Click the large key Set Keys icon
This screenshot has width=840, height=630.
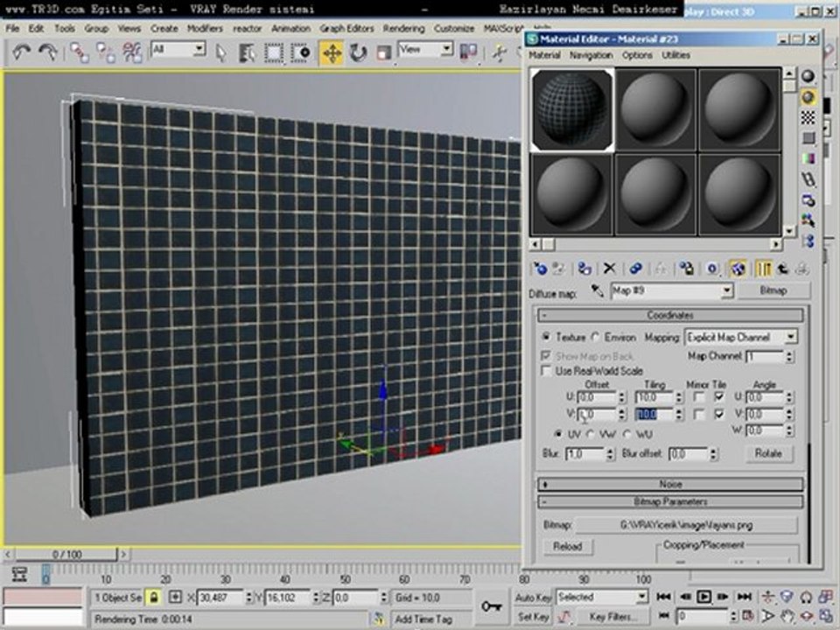click(491, 607)
